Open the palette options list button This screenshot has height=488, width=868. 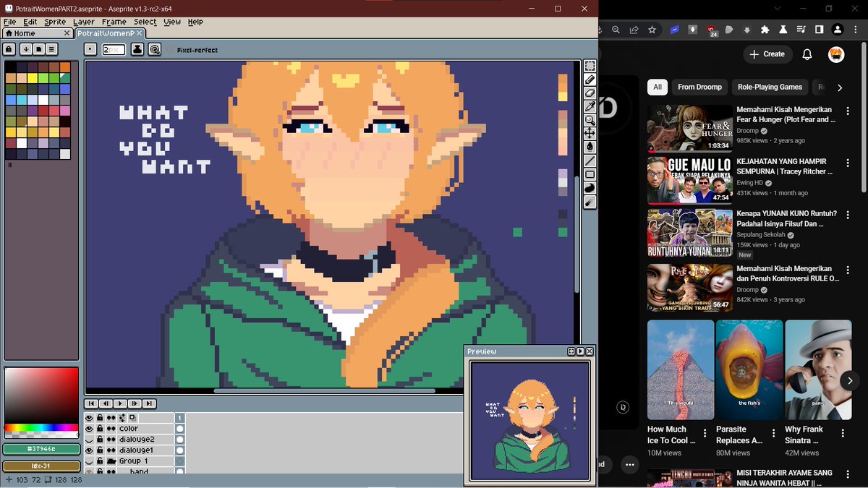click(53, 49)
